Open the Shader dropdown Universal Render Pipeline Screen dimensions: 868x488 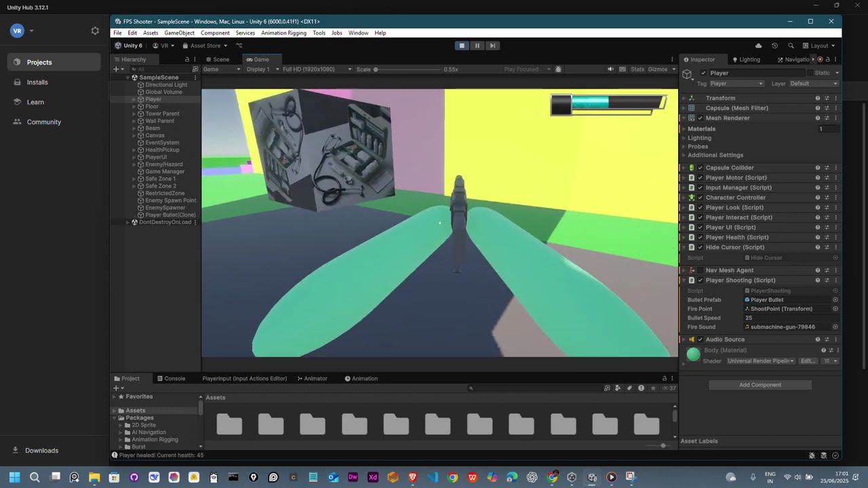pos(761,361)
